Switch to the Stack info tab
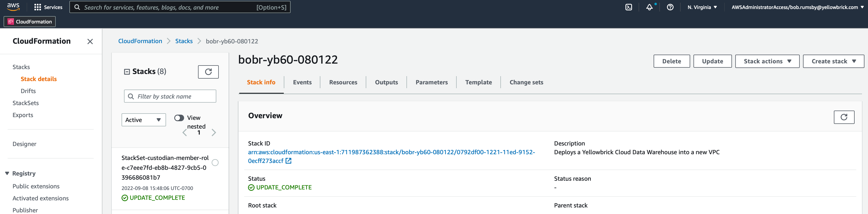 261,82
